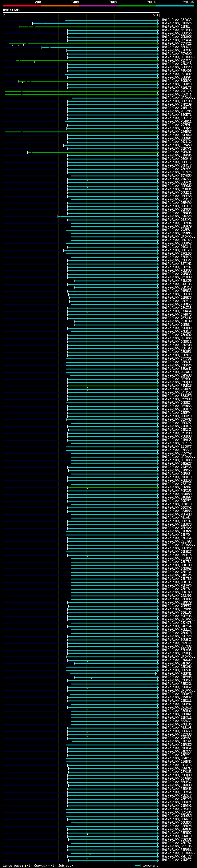Select hit UniRef100_C6Q0X1
197x868 pixels.
tap(176, 183)
